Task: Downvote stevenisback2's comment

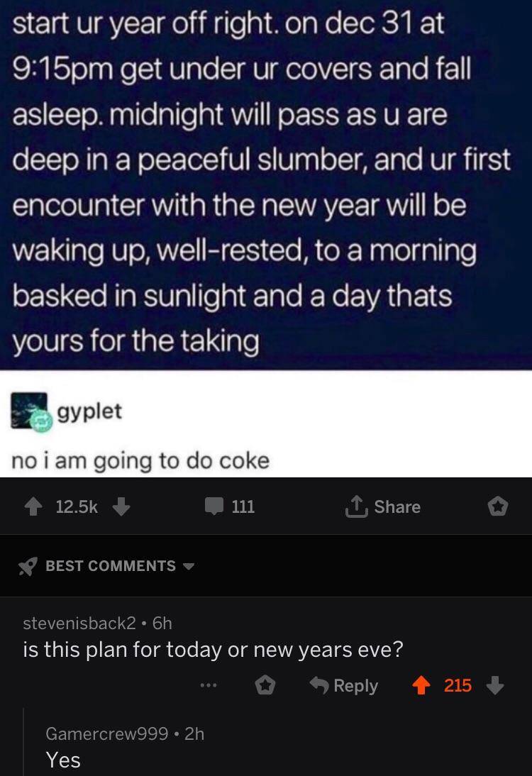Action: [495, 686]
